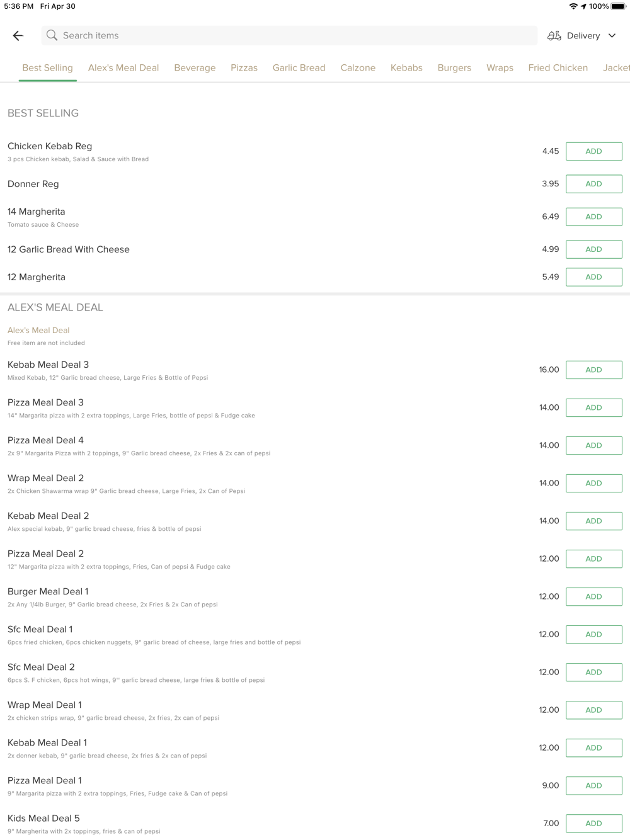Open the Alex's Meal Deal tab
Screen dimensions: 630x840
coord(123,68)
